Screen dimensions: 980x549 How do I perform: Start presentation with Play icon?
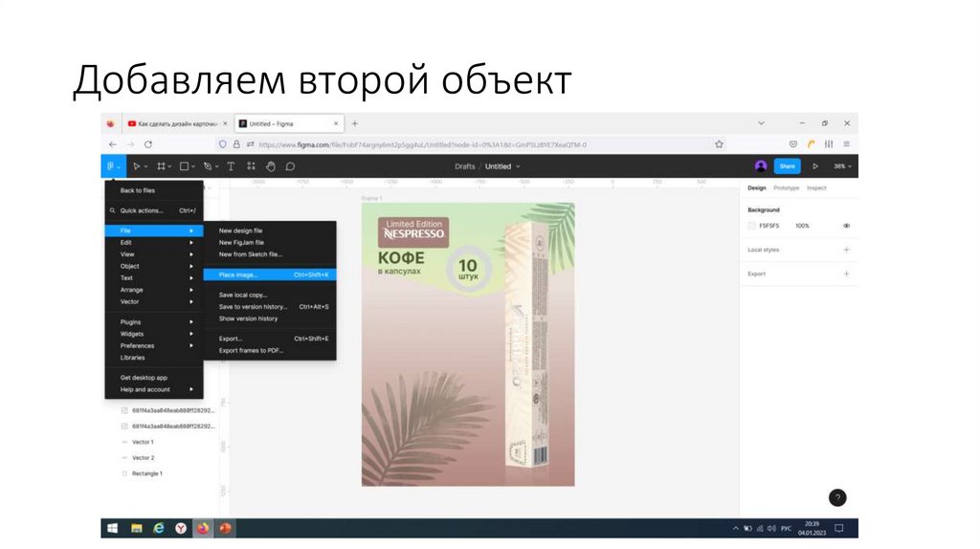click(815, 166)
